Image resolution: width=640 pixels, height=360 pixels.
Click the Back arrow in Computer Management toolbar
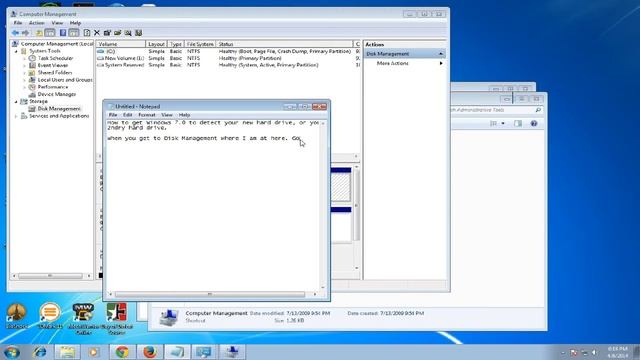pos(16,33)
